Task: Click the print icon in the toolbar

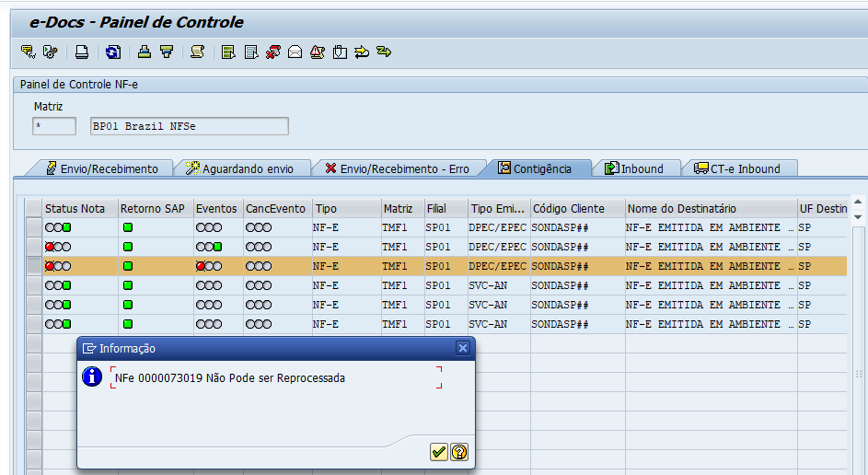Action: point(82,52)
